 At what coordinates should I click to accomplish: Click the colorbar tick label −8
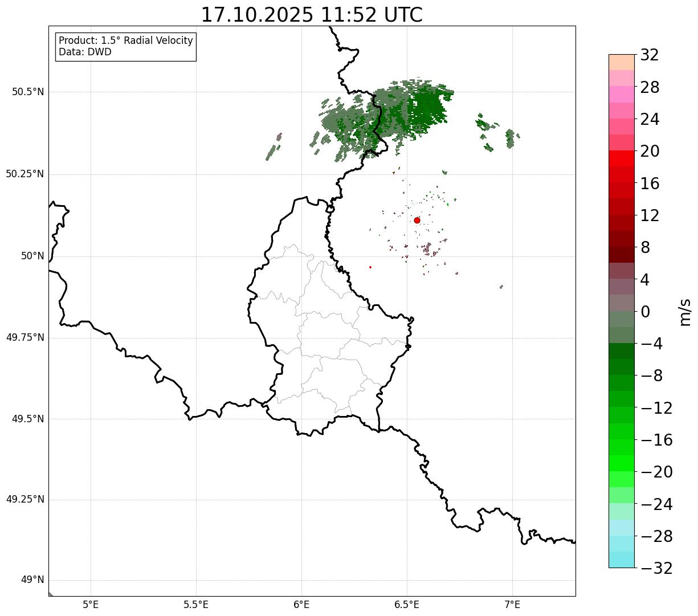coord(652,376)
